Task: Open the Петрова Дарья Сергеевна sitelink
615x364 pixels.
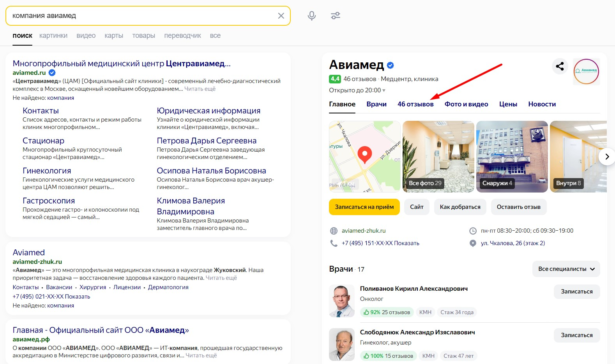Action: [x=207, y=141]
